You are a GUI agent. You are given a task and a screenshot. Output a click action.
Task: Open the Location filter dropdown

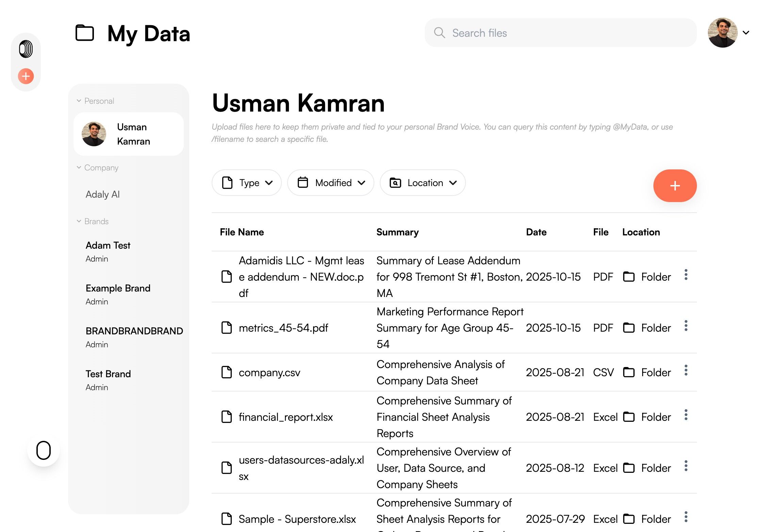click(x=422, y=183)
